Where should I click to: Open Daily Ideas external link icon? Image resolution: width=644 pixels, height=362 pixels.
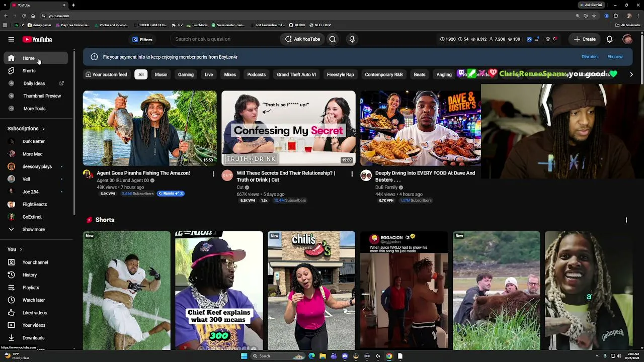[61, 83]
